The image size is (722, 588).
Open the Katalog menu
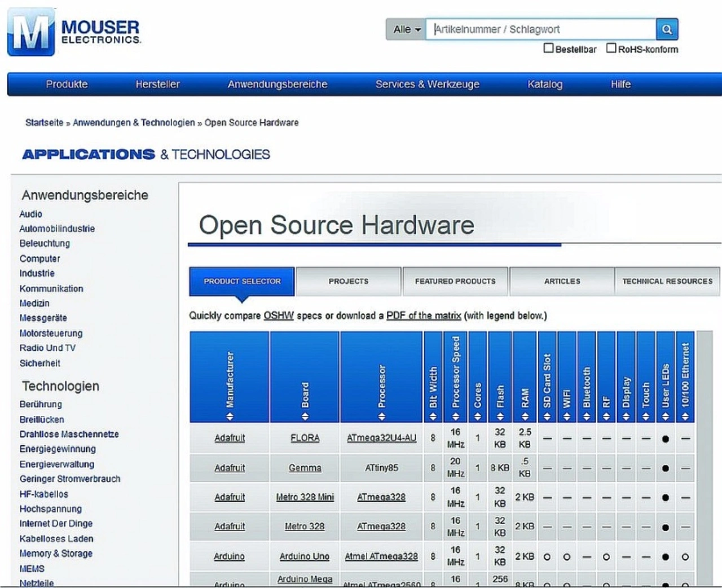point(545,84)
